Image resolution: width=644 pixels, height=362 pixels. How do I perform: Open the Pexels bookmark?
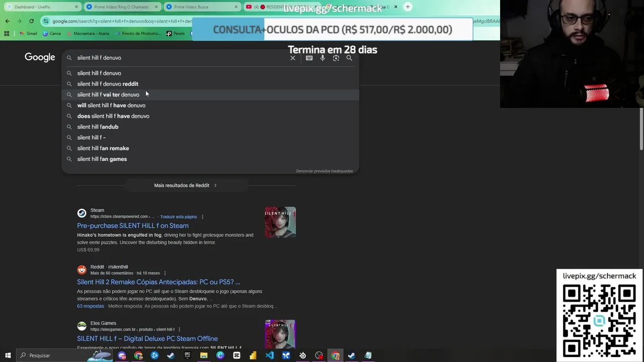pos(175,33)
